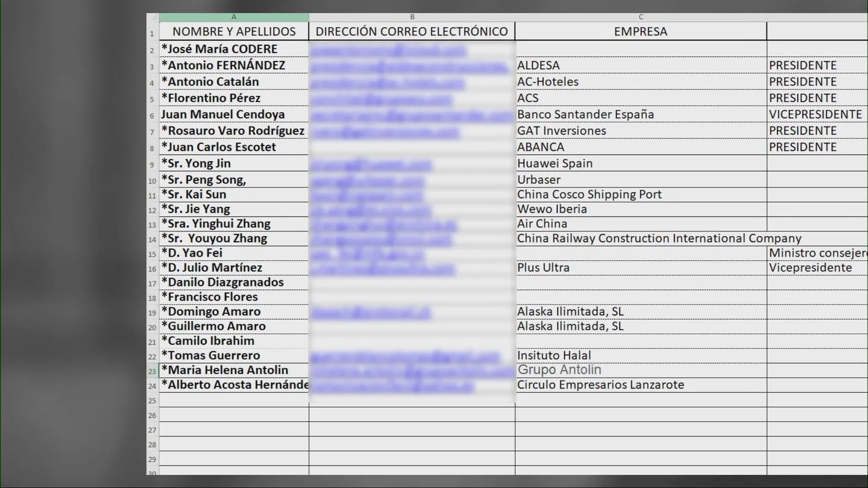Click the Ministro consejero cell
The width and height of the screenshot is (868, 488).
[817, 252]
